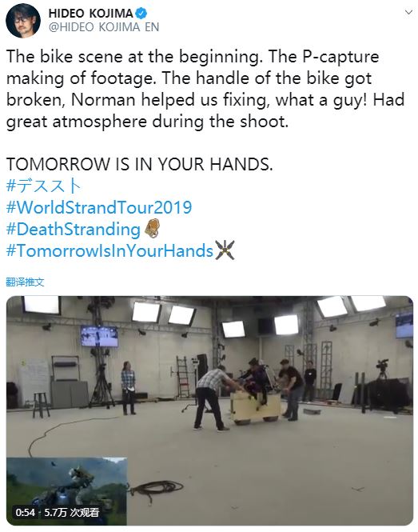This screenshot has width=418, height=532.
Task: Open the #TomorrowIsInYourHands hashtag
Action: coord(109,250)
